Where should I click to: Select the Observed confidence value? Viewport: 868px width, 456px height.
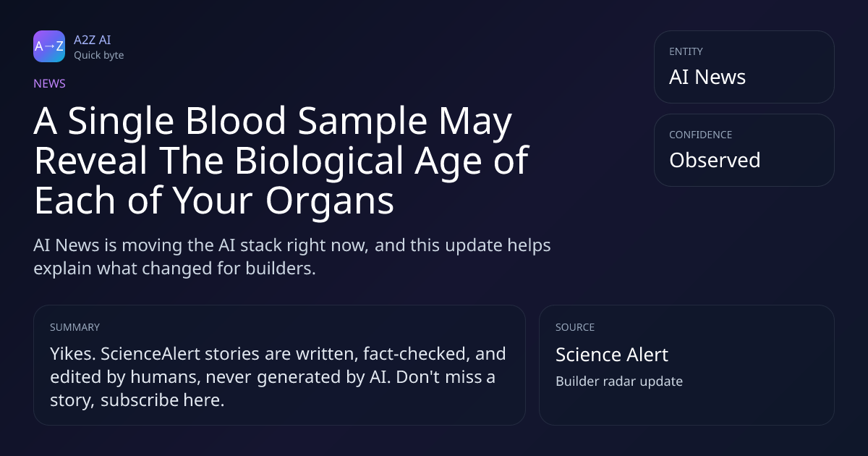click(715, 160)
